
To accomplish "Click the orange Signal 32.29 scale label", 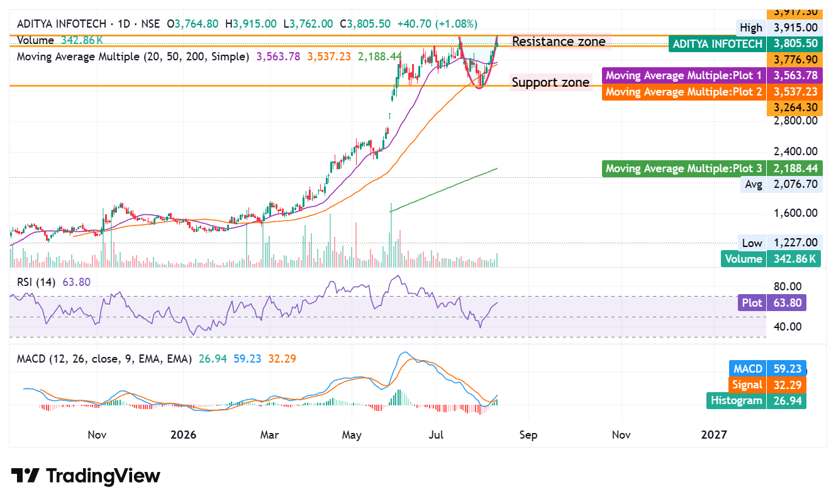I will [767, 385].
